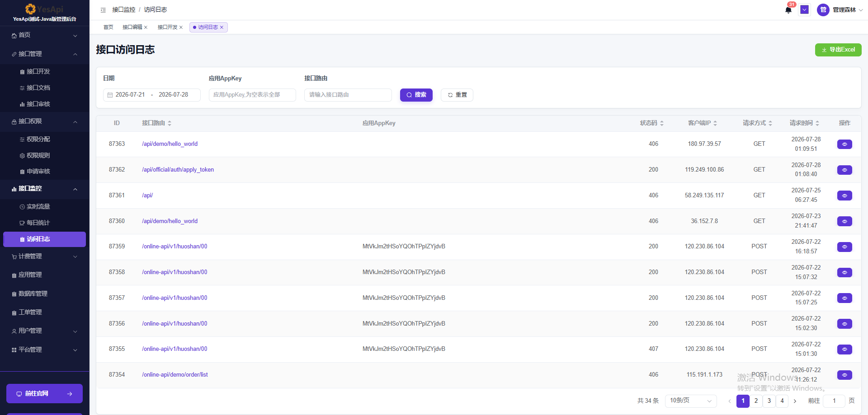
Task: View details for log 87359
Action: point(844,247)
